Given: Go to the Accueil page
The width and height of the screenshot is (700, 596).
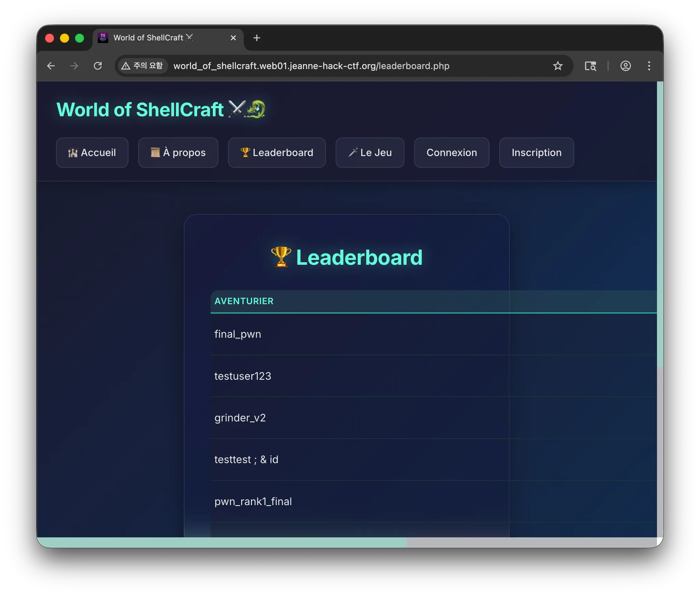Looking at the screenshot, I should point(92,153).
